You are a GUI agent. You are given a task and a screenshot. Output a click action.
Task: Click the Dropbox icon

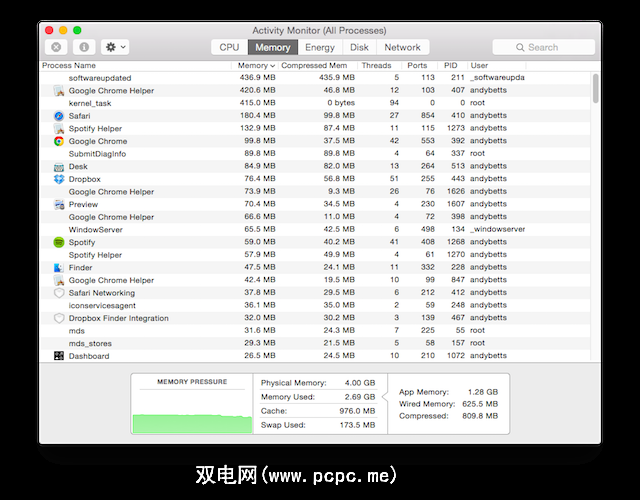point(59,179)
